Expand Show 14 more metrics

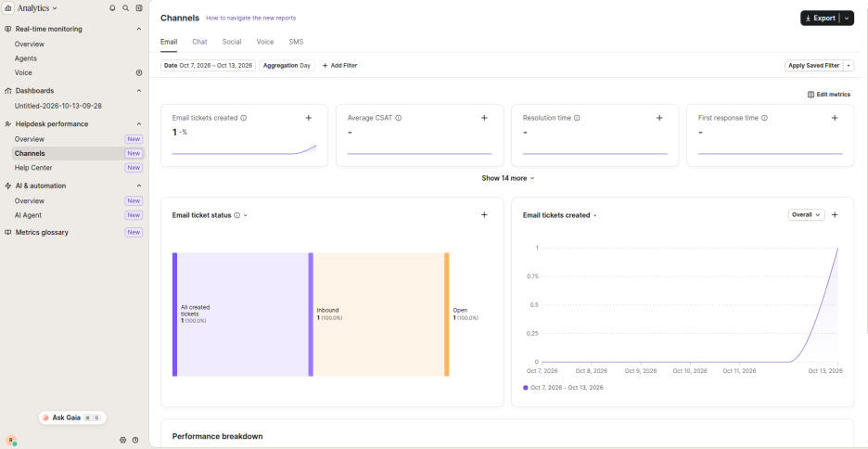click(x=507, y=178)
